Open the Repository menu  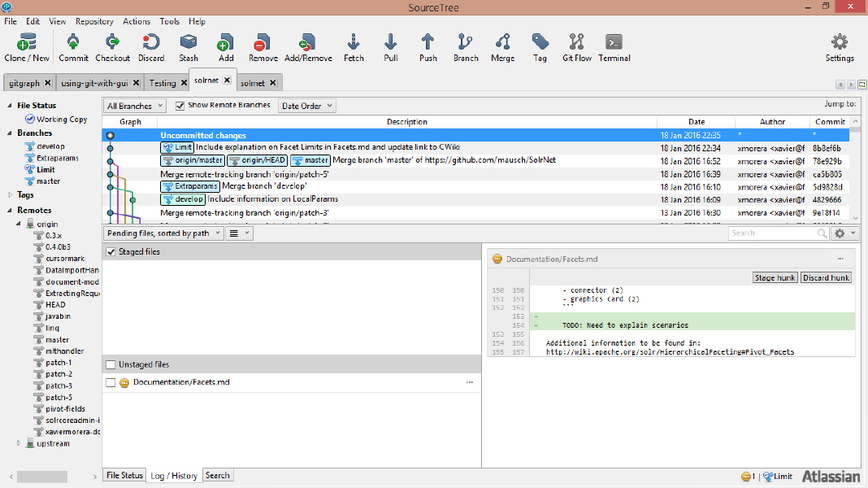pyautogui.click(x=94, y=21)
